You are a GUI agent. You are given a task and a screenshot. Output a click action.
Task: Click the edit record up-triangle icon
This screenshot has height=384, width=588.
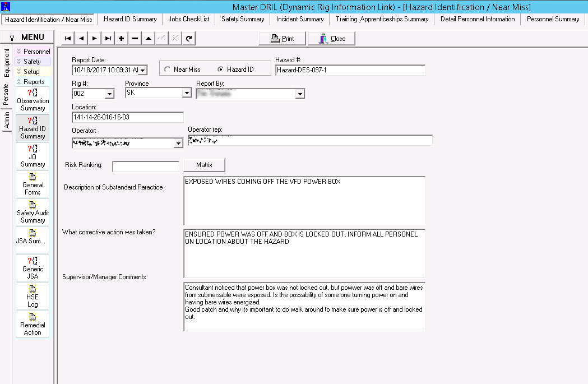(x=149, y=38)
